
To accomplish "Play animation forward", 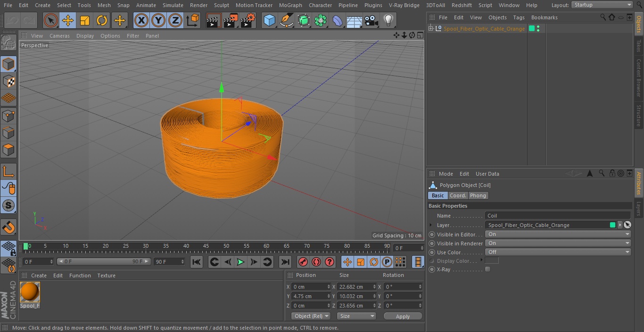I will [240, 262].
